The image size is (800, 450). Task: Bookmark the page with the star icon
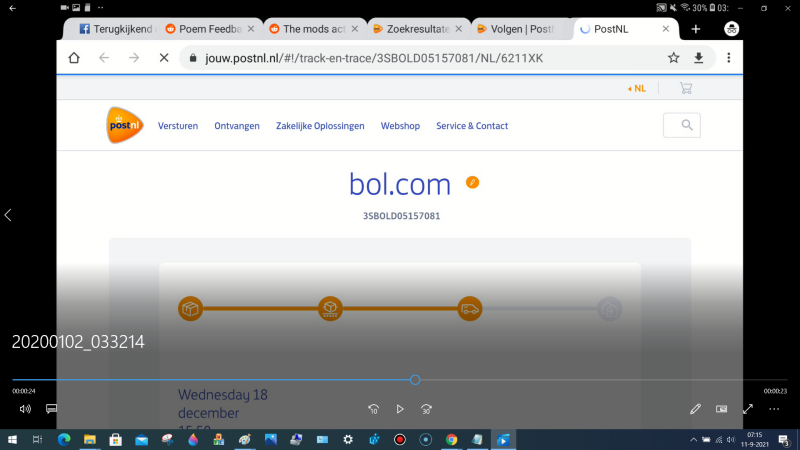coord(673,58)
